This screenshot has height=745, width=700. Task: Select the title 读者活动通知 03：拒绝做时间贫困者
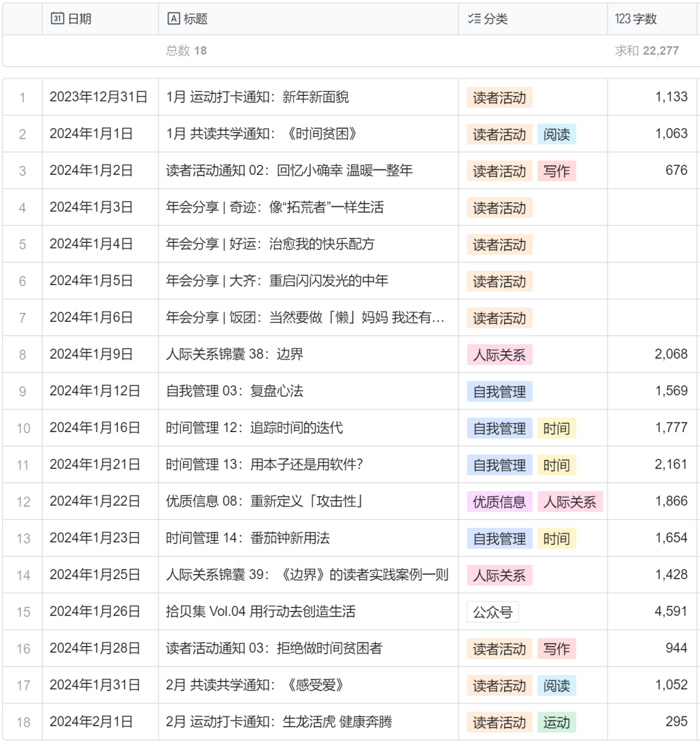274,648
